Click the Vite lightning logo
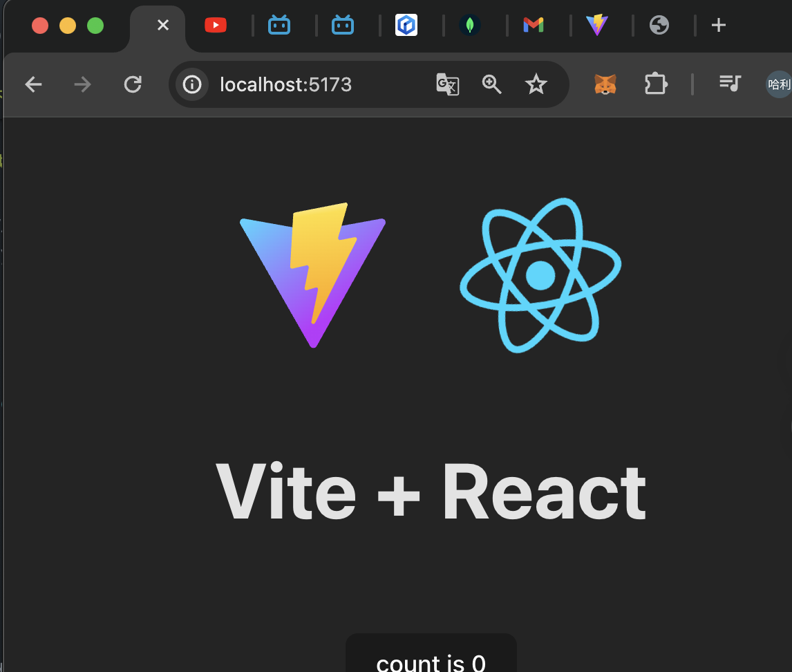This screenshot has height=672, width=792. click(312, 275)
